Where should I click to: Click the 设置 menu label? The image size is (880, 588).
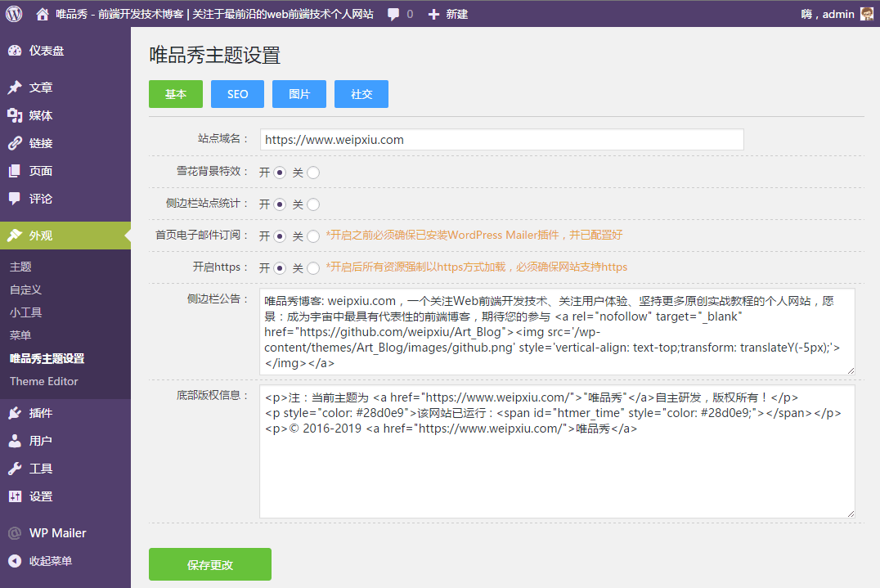pyautogui.click(x=41, y=496)
